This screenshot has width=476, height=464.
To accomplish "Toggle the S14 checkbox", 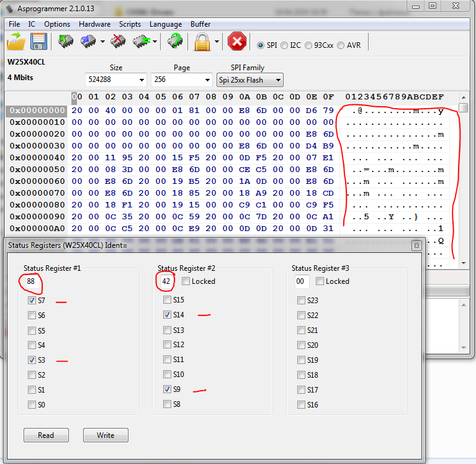I will click(167, 315).
